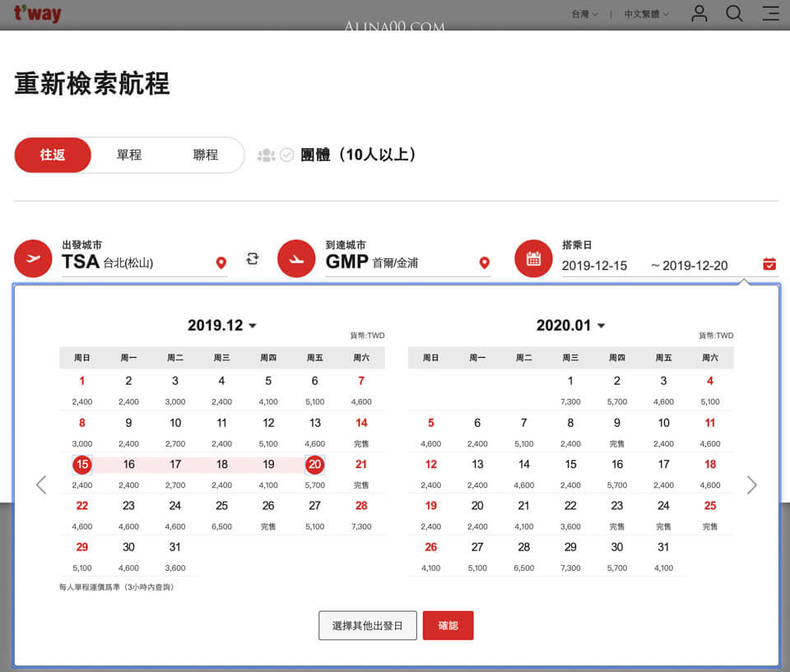Click the round boarding date calendar icon
This screenshot has height=672, width=790.
tap(533, 258)
